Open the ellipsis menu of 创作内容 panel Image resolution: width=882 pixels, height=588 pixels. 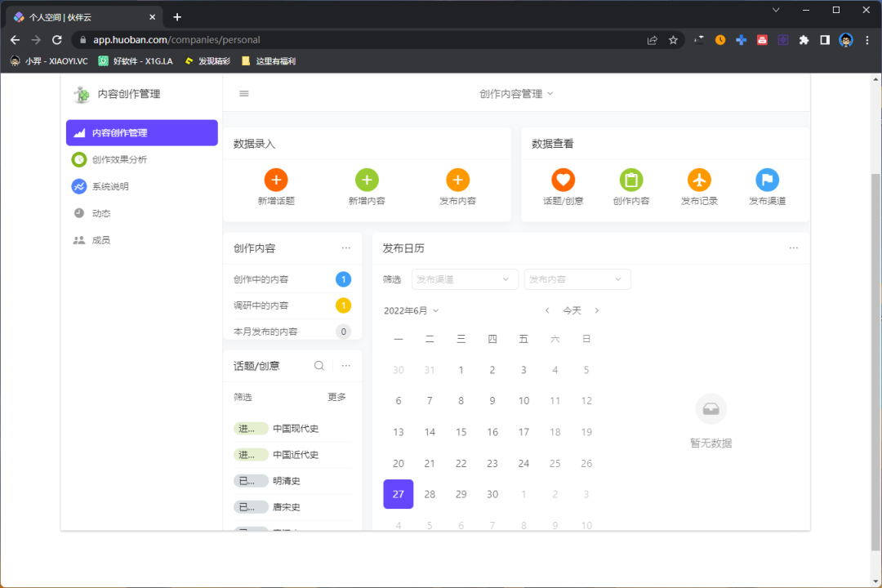point(346,247)
